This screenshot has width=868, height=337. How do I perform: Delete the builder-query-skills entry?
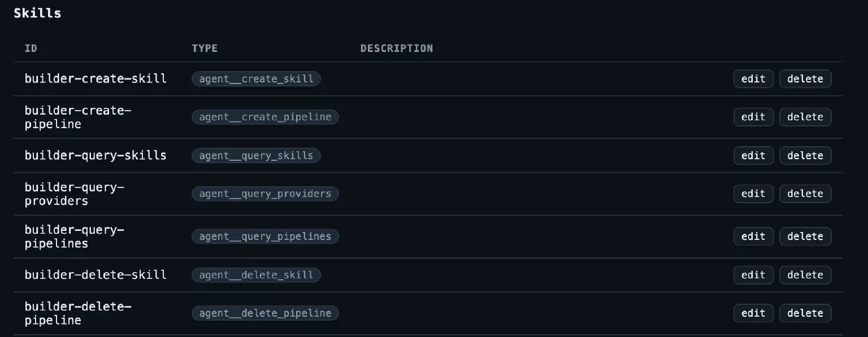[805, 155]
